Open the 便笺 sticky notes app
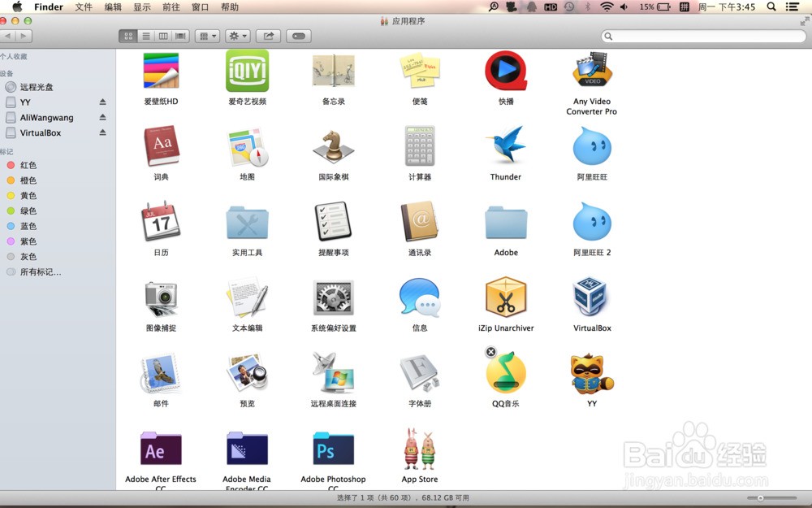 click(420, 71)
